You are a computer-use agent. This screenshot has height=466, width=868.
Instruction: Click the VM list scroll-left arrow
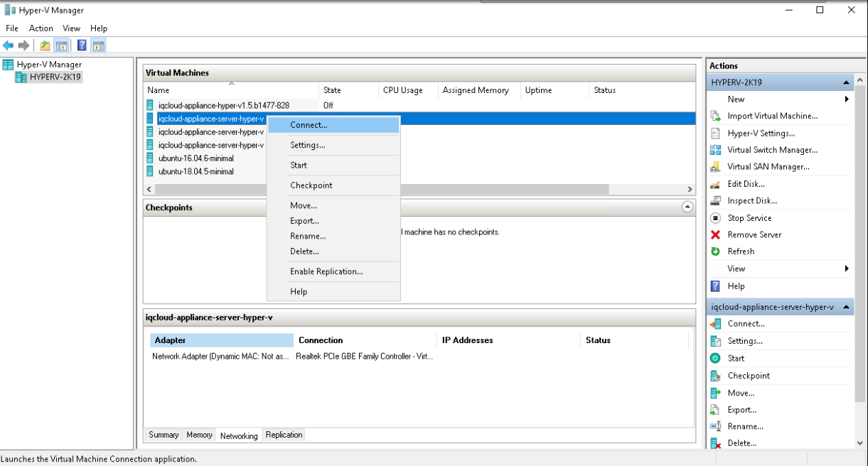click(149, 190)
